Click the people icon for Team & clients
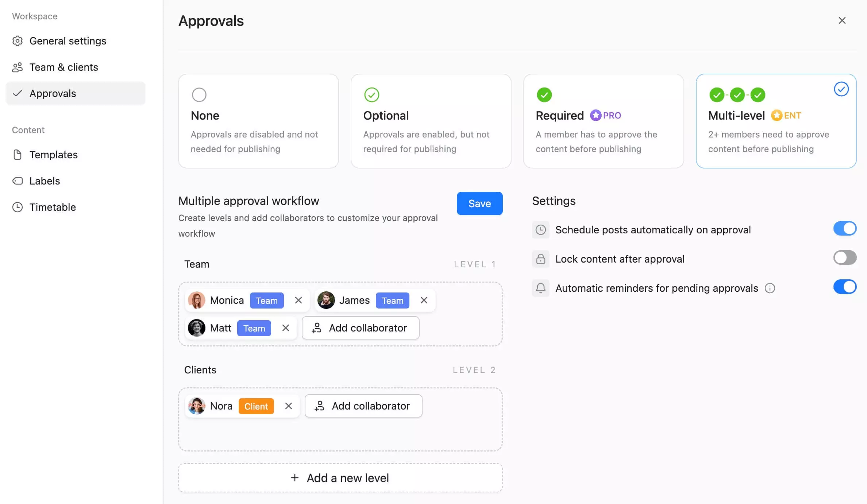Viewport: 867px width, 504px height. [18, 67]
